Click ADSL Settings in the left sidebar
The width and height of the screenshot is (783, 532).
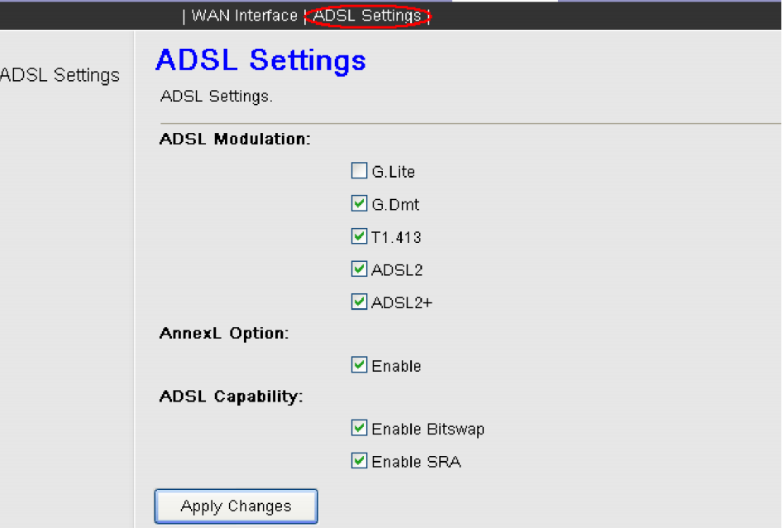tap(60, 75)
